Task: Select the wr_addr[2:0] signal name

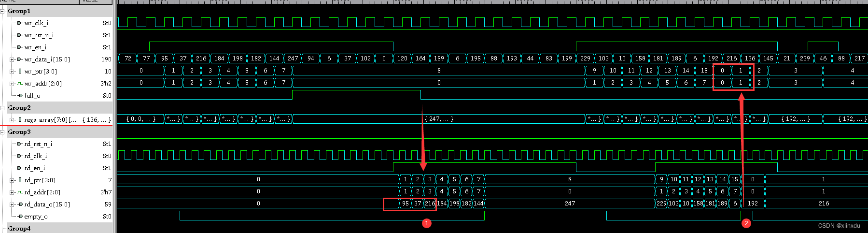Action: point(43,83)
